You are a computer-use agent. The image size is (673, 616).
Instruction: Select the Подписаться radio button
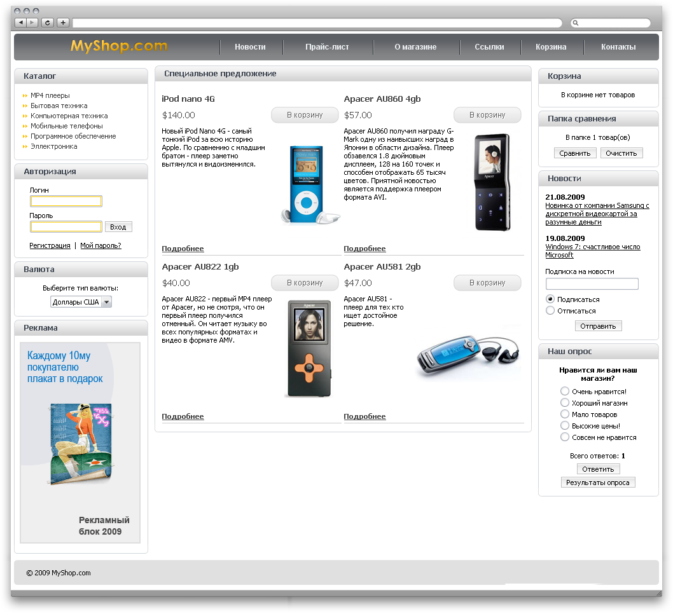[550, 299]
